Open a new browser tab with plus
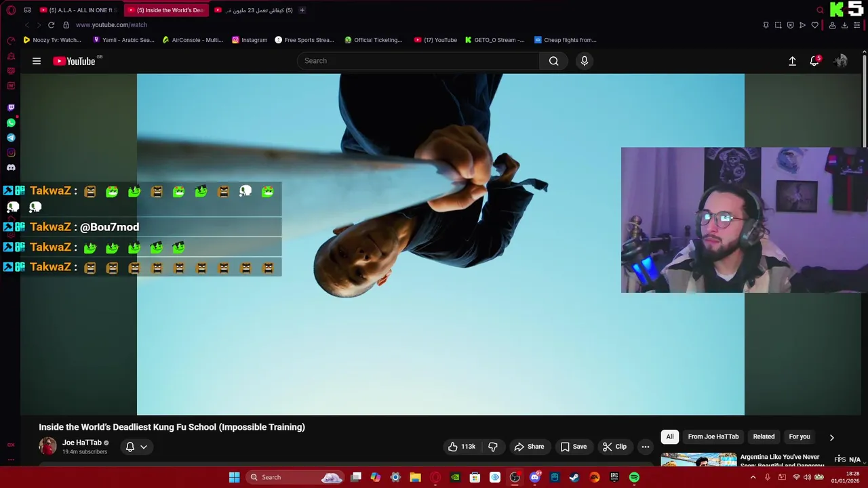868x488 pixels. 302,10
